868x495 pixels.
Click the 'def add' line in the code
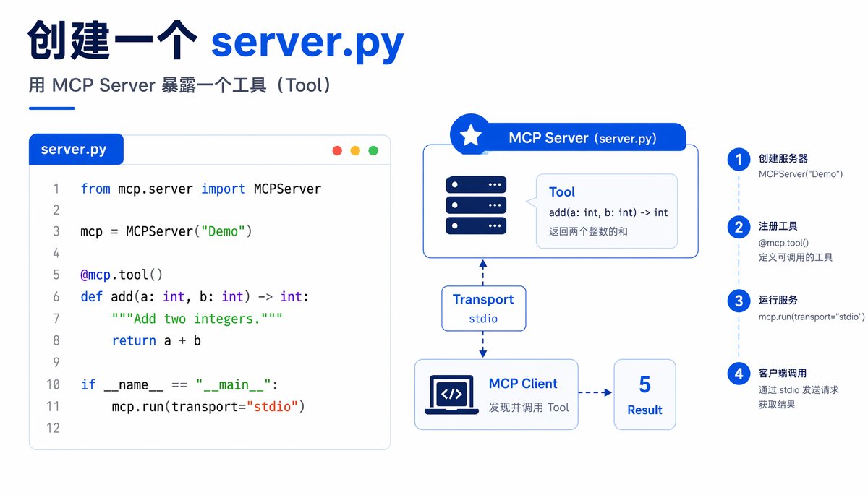pyautogui.click(x=195, y=296)
